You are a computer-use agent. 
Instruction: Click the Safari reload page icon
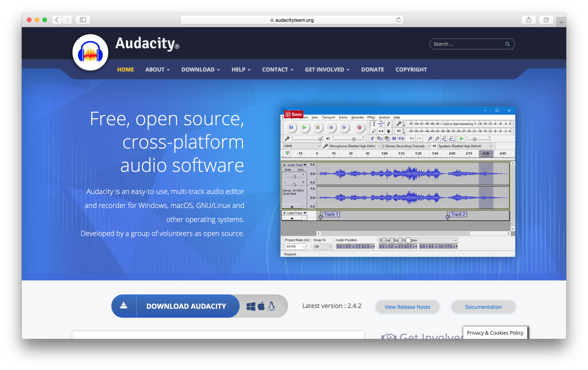(x=398, y=20)
